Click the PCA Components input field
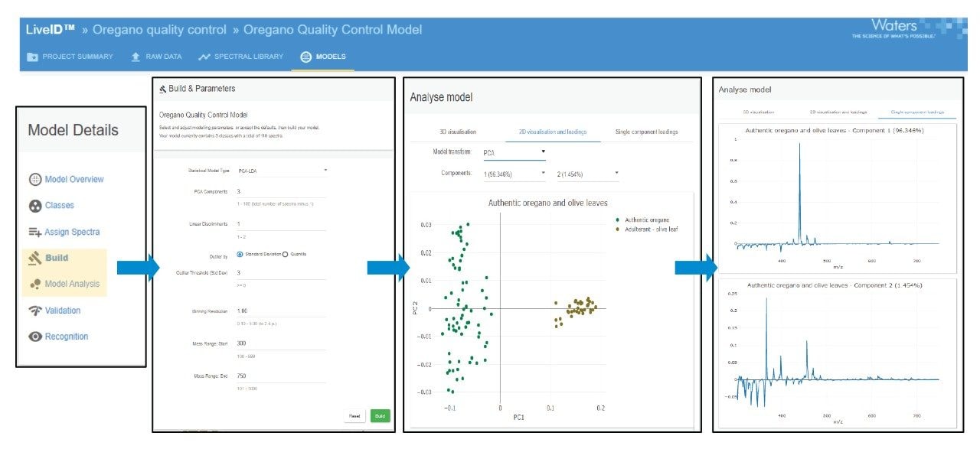 click(x=281, y=192)
